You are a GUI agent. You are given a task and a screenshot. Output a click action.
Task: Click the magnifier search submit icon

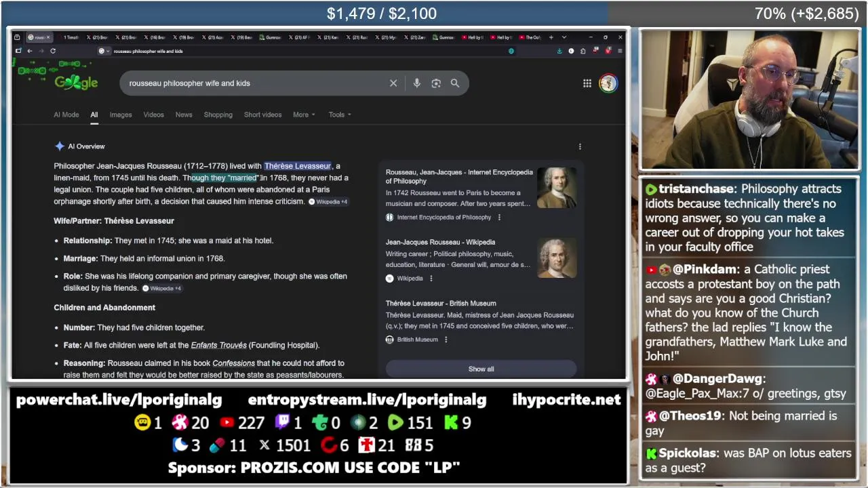pos(455,83)
